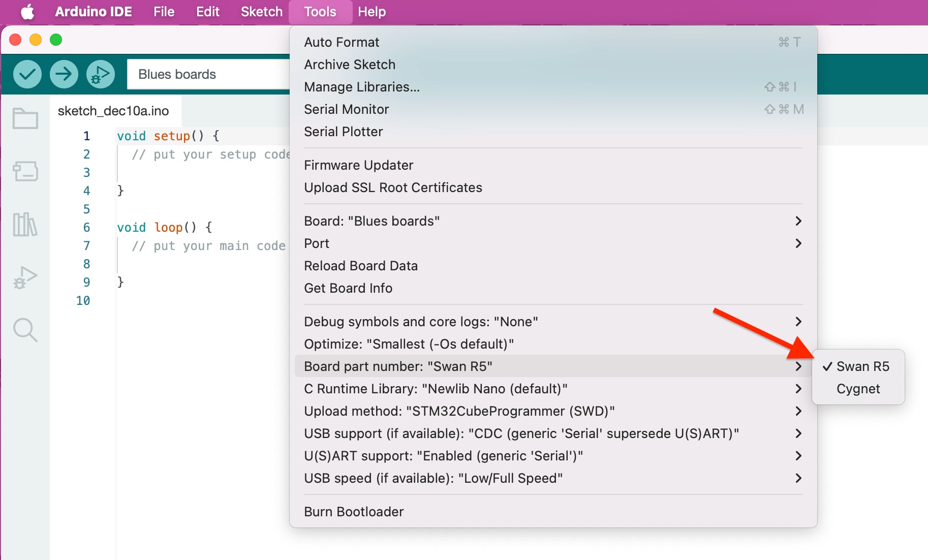Expand Upload method STM32CubeProgrammer submenu
The image size is (928, 560).
tap(553, 411)
